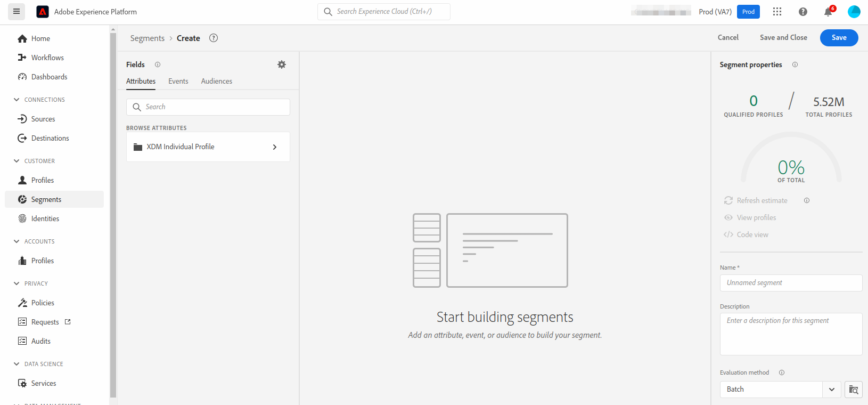Switch to the Events tab
Viewport: 868px width, 405px height.
178,81
